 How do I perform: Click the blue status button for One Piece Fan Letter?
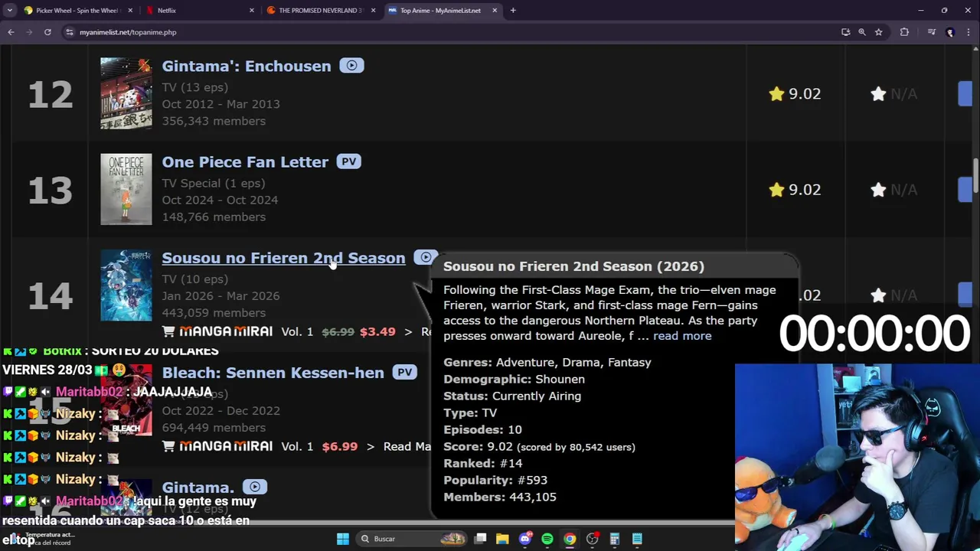click(x=965, y=190)
